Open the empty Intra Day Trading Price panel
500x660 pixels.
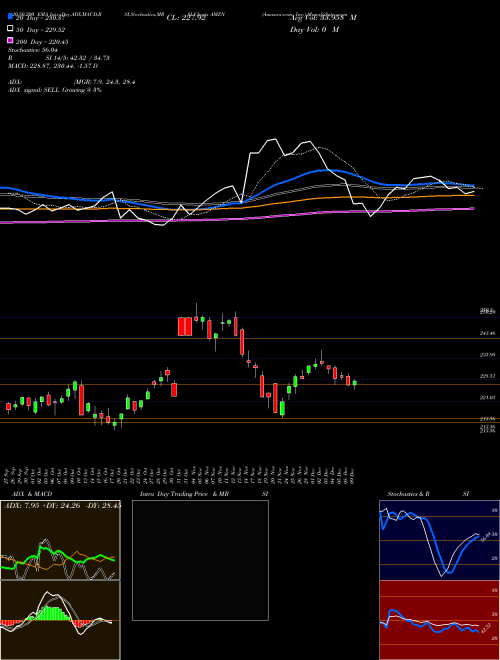[x=200, y=560]
